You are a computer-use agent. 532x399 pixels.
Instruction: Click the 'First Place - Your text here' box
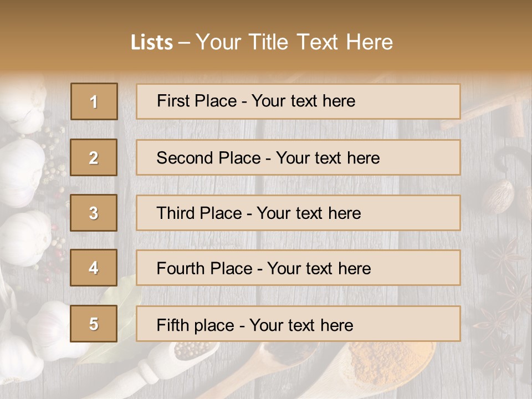tap(298, 101)
